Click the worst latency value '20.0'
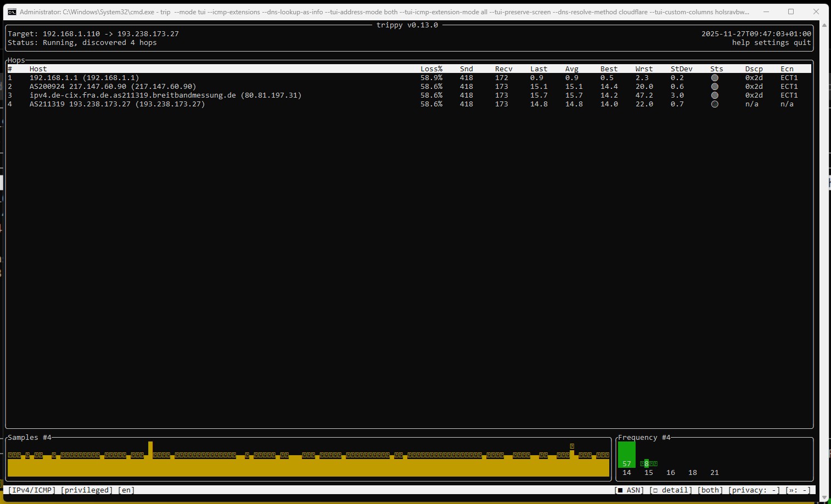The width and height of the screenshot is (831, 504). 644,87
